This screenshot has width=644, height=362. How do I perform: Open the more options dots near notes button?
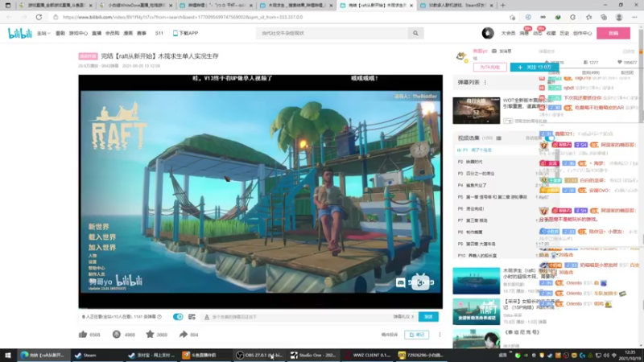(440, 335)
